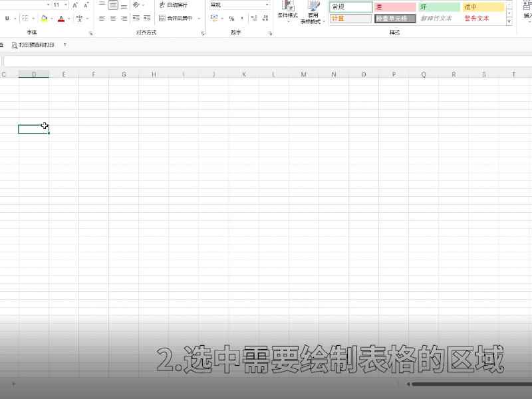Toggle increase indent
The width and height of the screenshot is (532, 399).
pos(148,17)
